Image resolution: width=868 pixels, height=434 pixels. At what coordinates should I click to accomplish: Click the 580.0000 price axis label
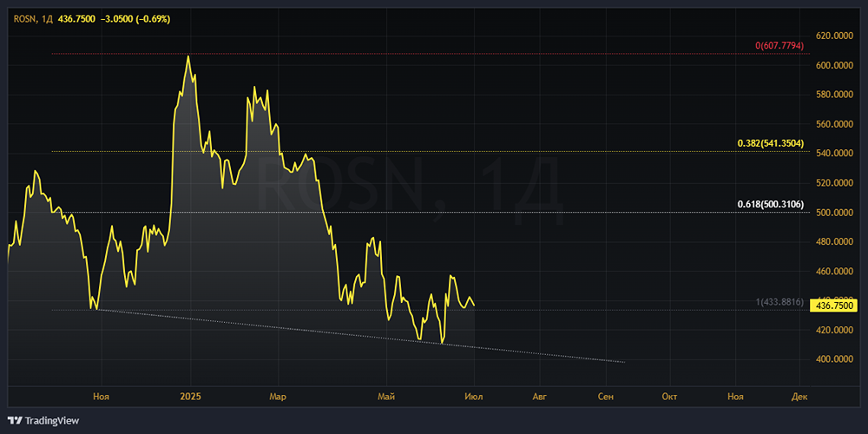833,95
